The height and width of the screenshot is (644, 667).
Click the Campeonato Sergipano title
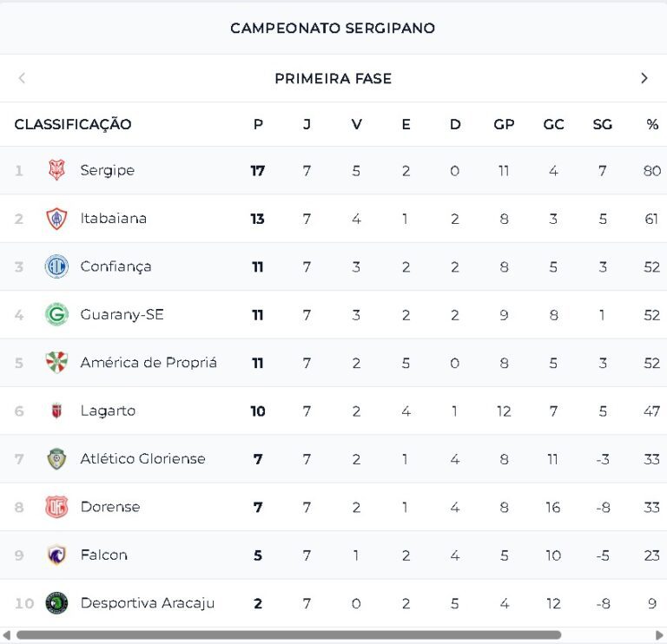pyautogui.click(x=333, y=29)
